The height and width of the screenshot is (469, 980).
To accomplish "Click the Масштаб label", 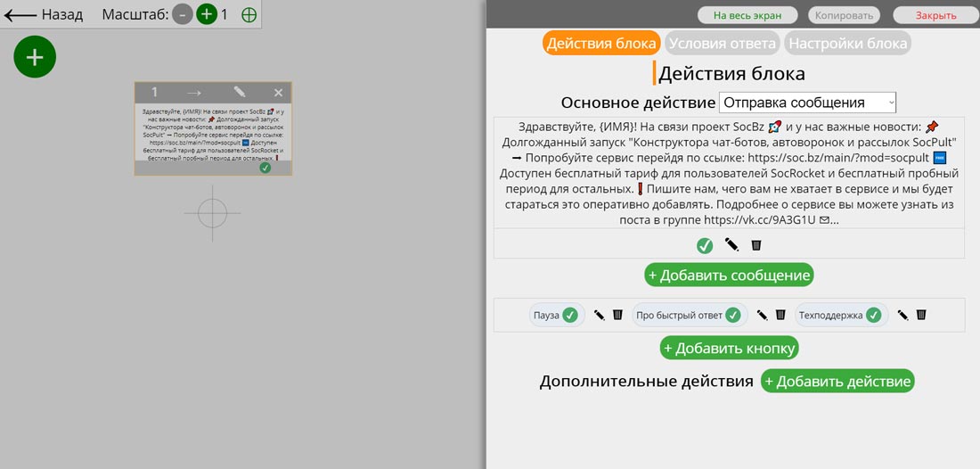I will (135, 14).
